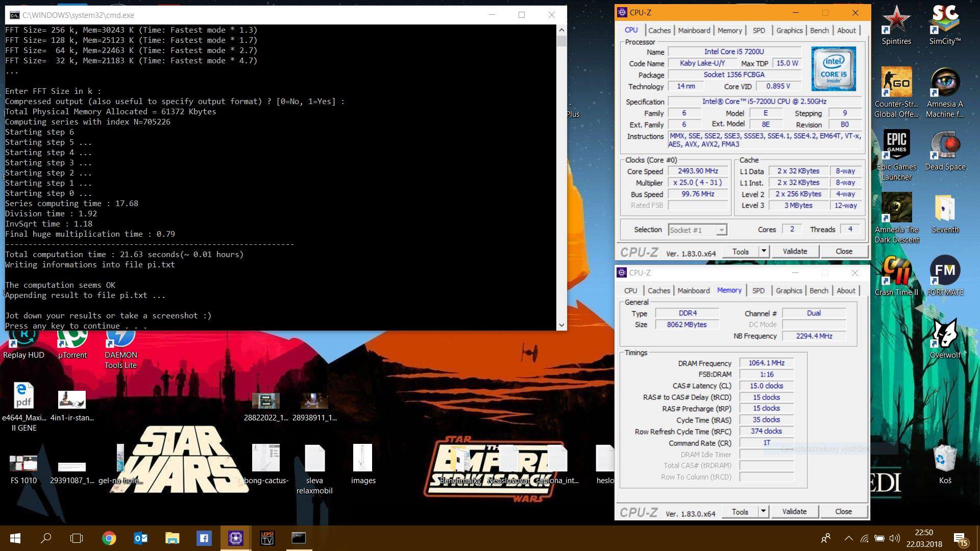Open the notification center icon

click(x=961, y=538)
